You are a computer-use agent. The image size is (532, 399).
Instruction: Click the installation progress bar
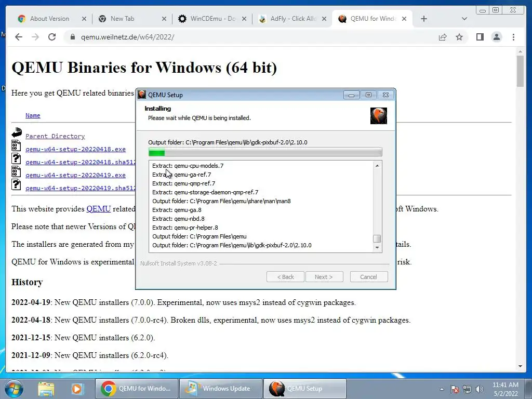[x=265, y=152]
